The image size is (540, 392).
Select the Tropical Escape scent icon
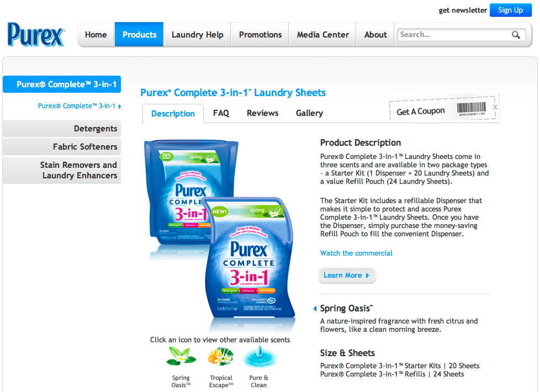(221, 356)
